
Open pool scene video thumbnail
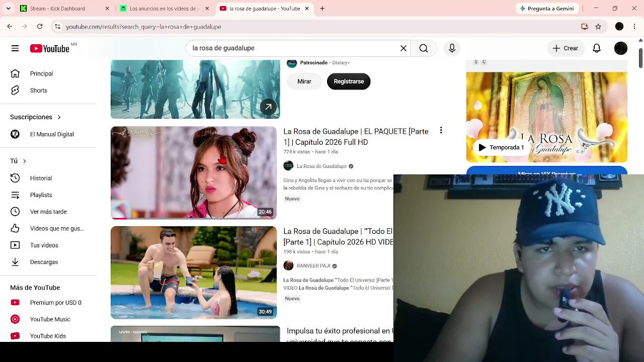tap(194, 273)
